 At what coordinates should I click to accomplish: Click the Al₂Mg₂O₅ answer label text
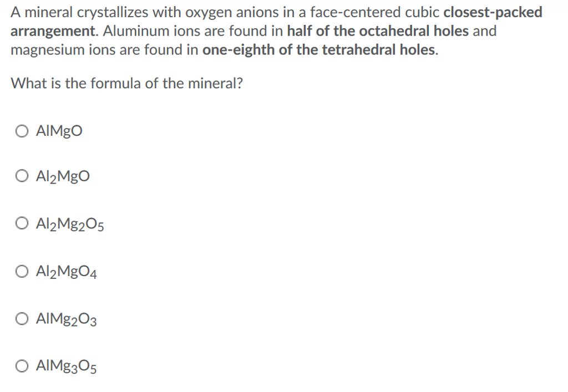click(x=69, y=223)
